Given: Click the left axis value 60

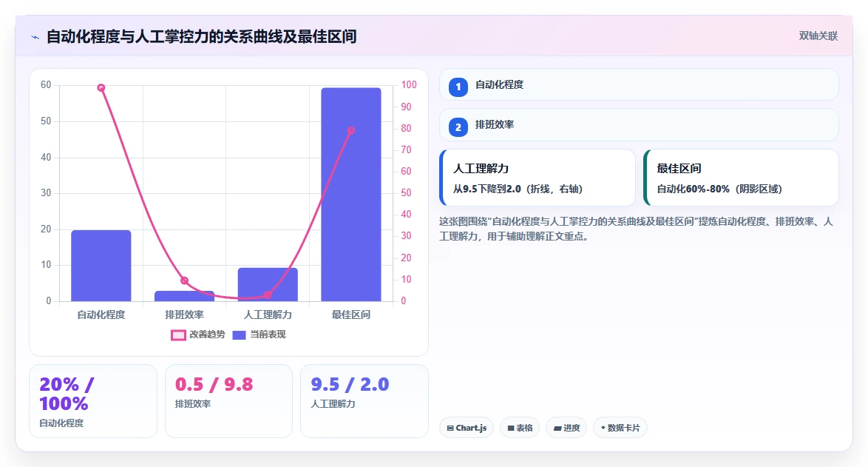Looking at the screenshot, I should click(46, 85).
